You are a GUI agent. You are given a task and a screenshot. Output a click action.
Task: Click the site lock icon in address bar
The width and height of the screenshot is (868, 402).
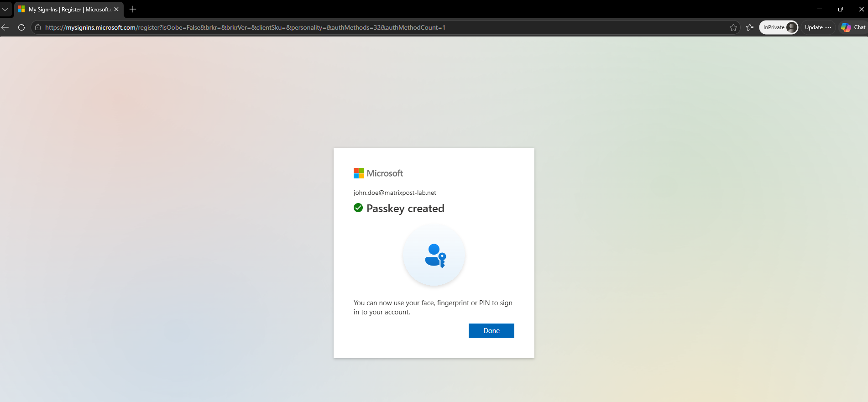tap(38, 27)
